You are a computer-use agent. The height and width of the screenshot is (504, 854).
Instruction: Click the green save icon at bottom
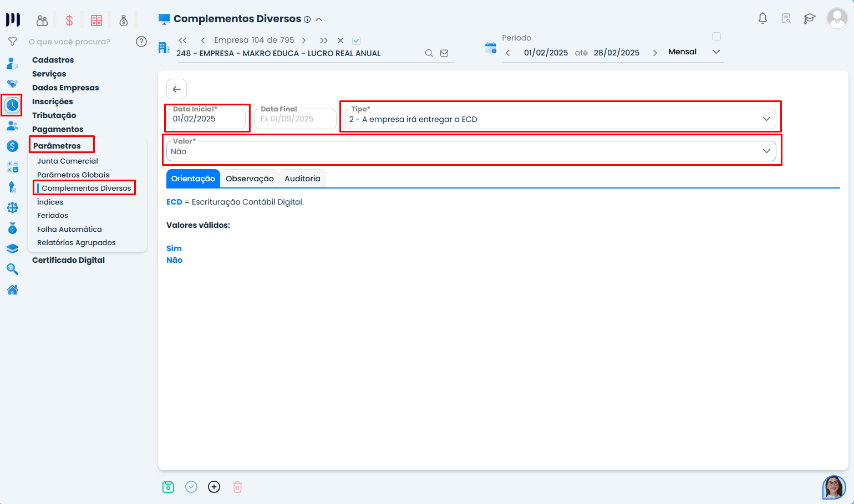coord(168,487)
